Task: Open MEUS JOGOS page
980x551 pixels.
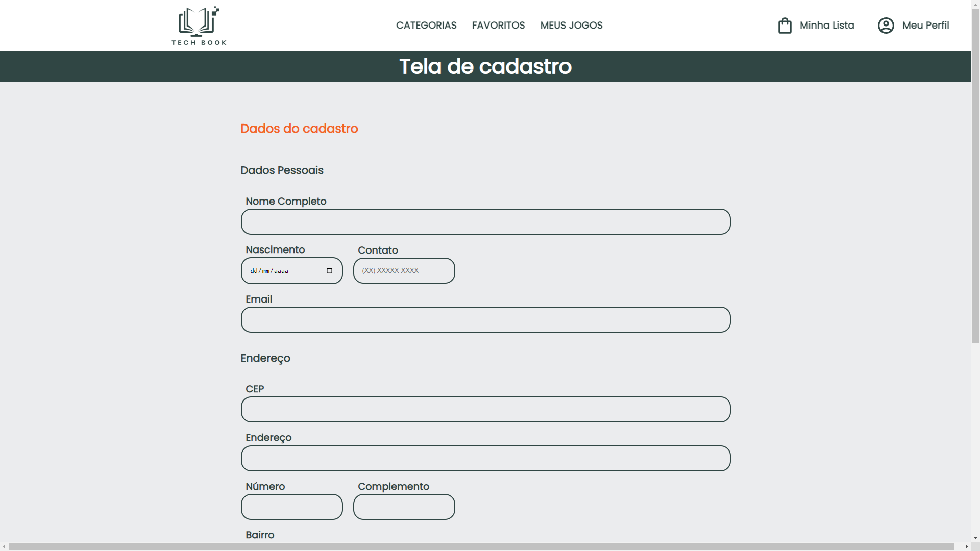Action: coord(571,25)
